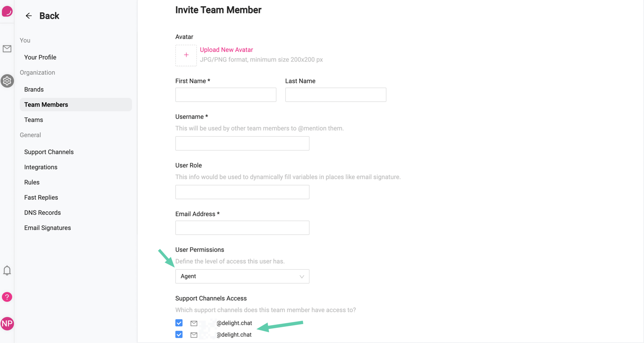Screen dimensions: 644x343
Task: Focus the First Name input field
Action: pos(225,95)
